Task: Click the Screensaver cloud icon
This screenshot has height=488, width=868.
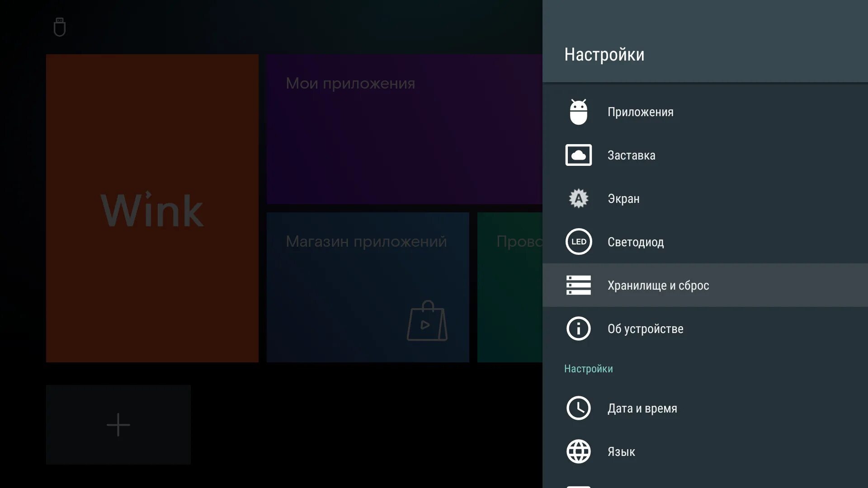Action: (578, 155)
